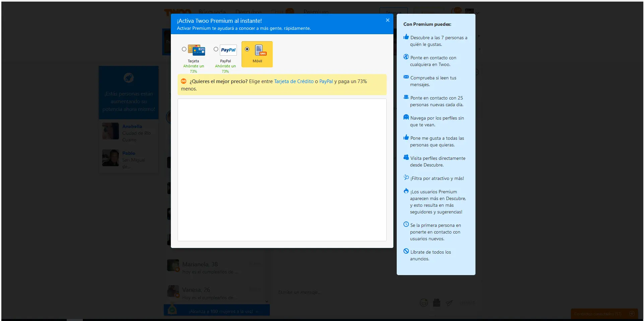Click the rocket boost icon in left panel
This screenshot has width=644, height=321.
pyautogui.click(x=129, y=78)
